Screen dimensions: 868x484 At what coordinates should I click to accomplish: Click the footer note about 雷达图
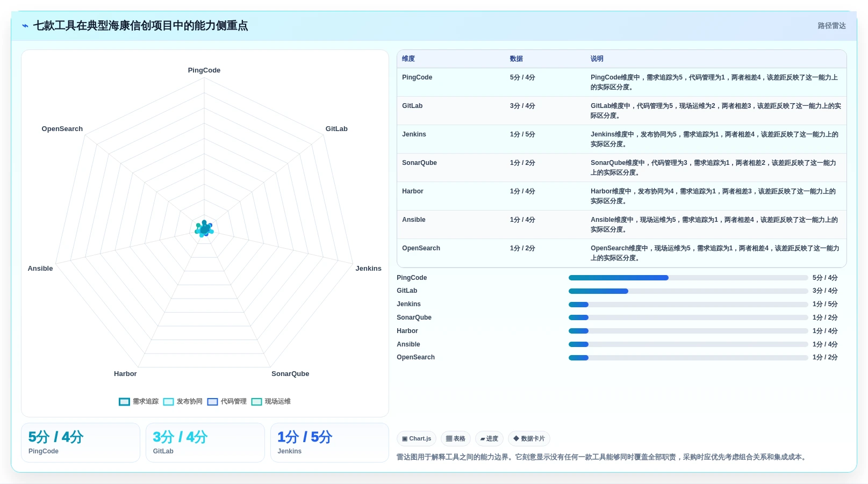(x=602, y=457)
